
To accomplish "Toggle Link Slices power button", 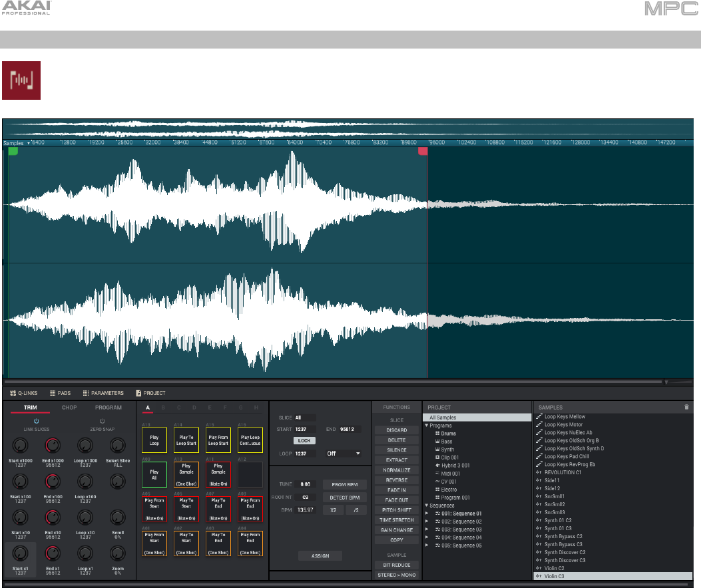I will (36, 421).
